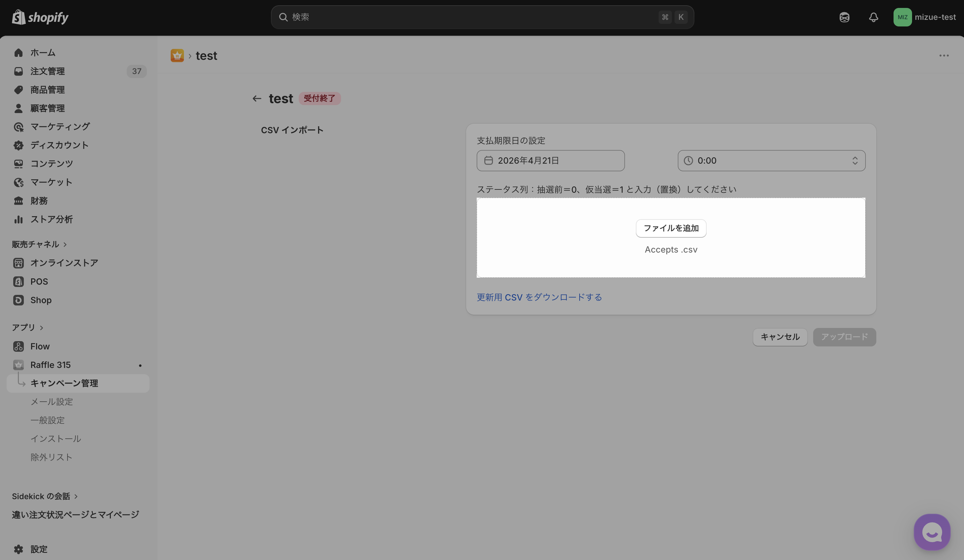Screen dimensions: 964x560
Task: Go back using the arrow beside test
Action: [257, 99]
